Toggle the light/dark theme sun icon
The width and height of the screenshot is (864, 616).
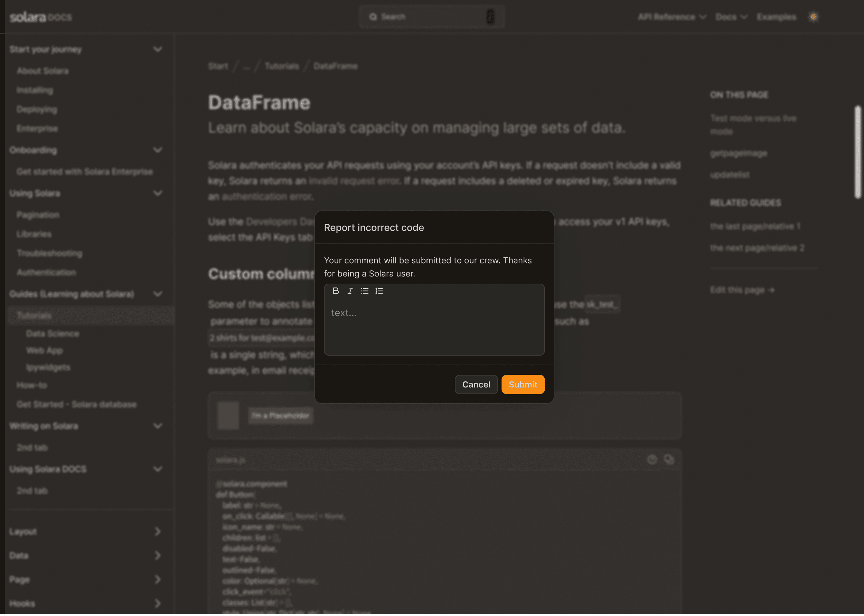813,17
